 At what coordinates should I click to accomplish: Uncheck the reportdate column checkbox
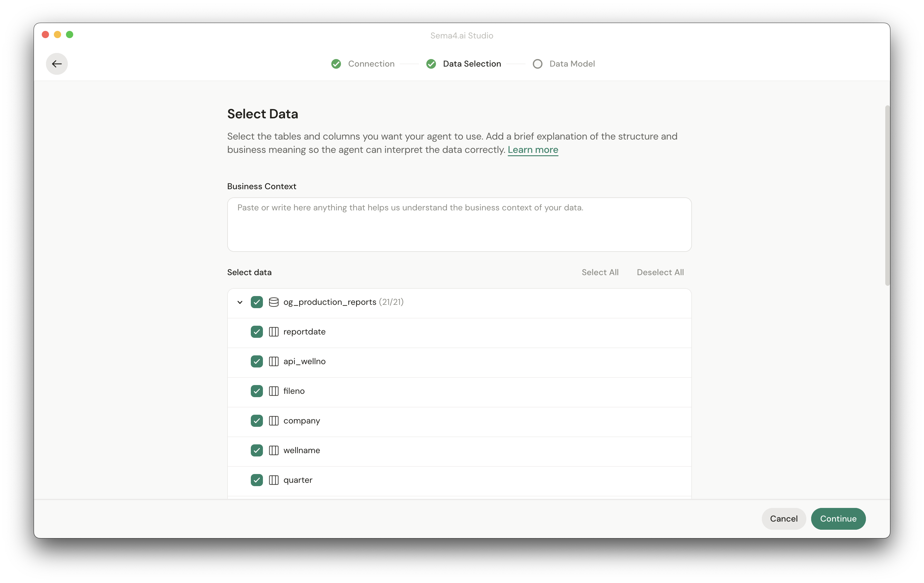click(x=257, y=331)
